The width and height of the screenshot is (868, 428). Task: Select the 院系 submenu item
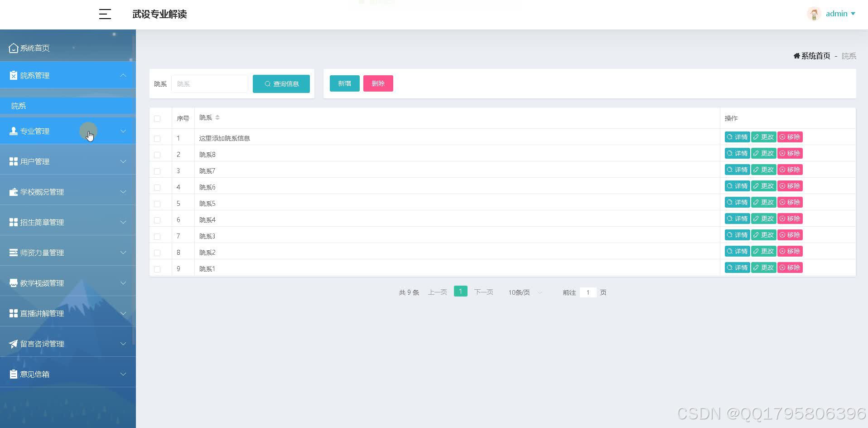coord(68,106)
